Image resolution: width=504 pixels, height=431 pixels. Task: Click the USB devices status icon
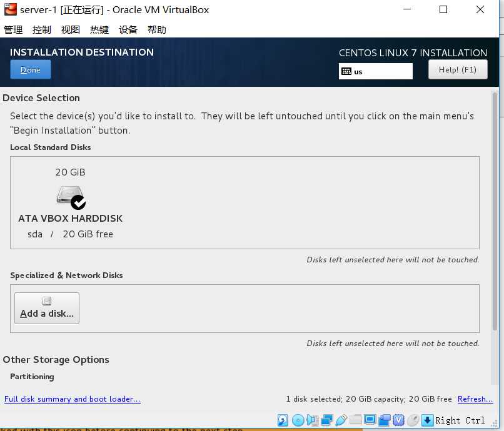341,420
